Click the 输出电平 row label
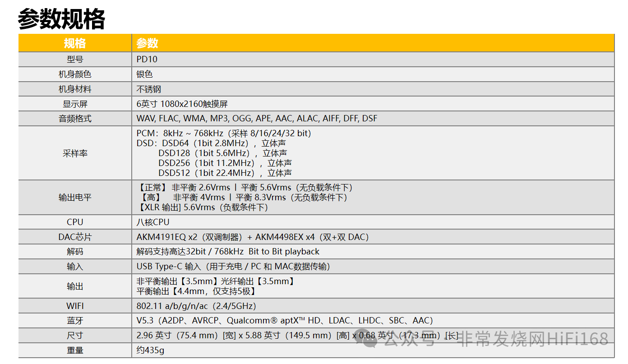The width and height of the screenshot is (628, 364). [75, 198]
